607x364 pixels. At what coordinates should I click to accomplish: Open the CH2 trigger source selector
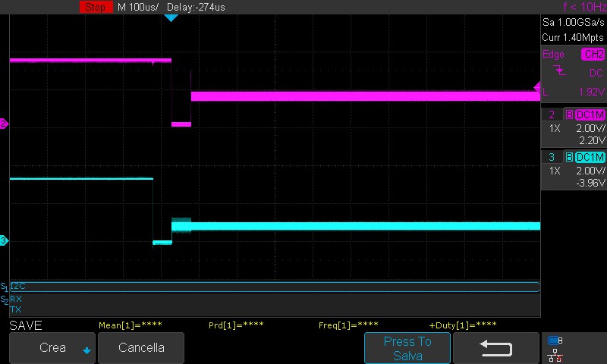click(593, 55)
